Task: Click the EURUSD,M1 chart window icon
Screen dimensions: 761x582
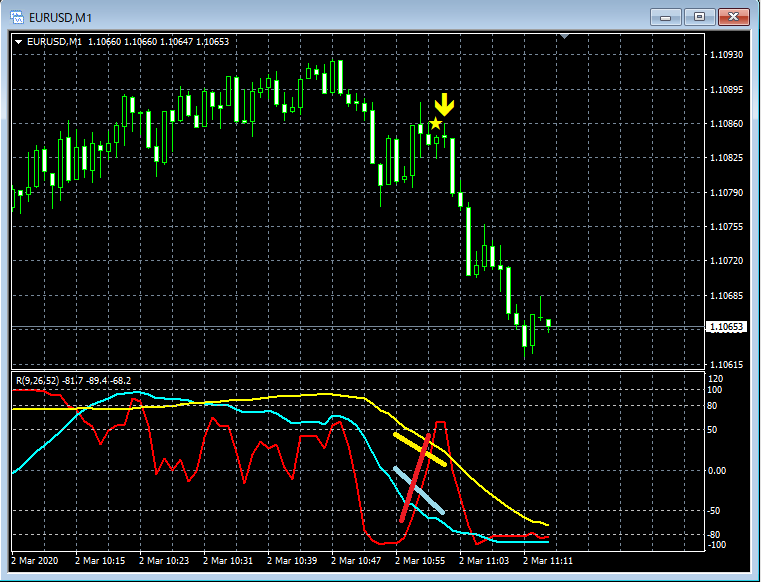Action: (17, 17)
